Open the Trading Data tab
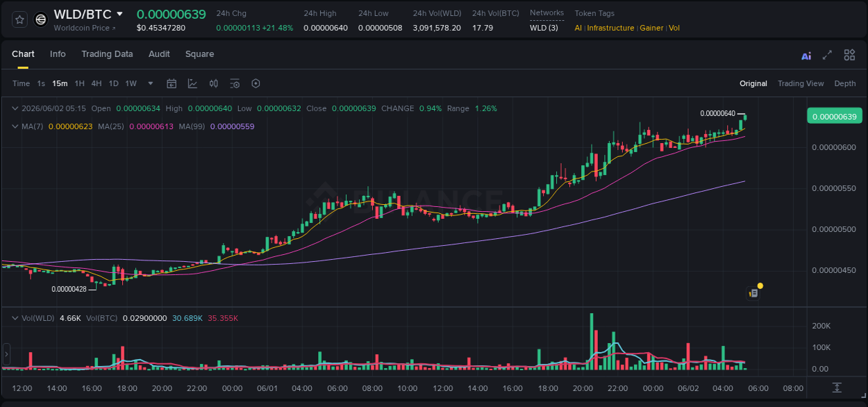 (x=107, y=54)
